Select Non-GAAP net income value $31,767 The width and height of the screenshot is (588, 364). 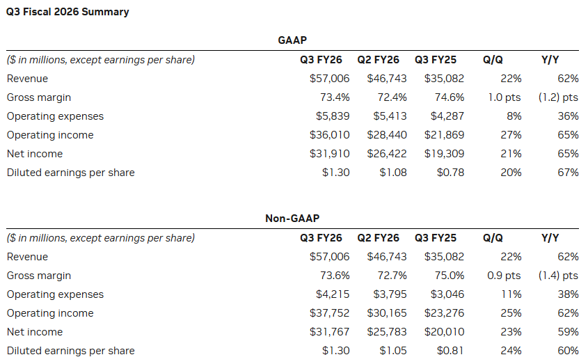[330, 332]
